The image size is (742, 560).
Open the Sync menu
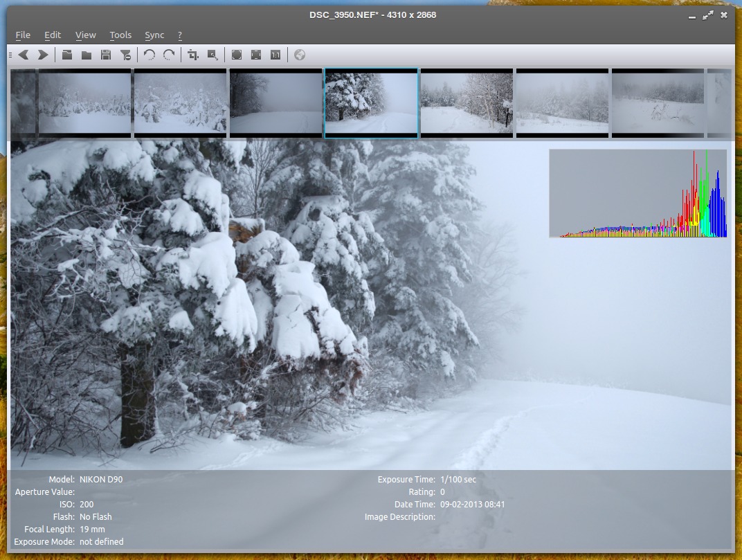(154, 35)
